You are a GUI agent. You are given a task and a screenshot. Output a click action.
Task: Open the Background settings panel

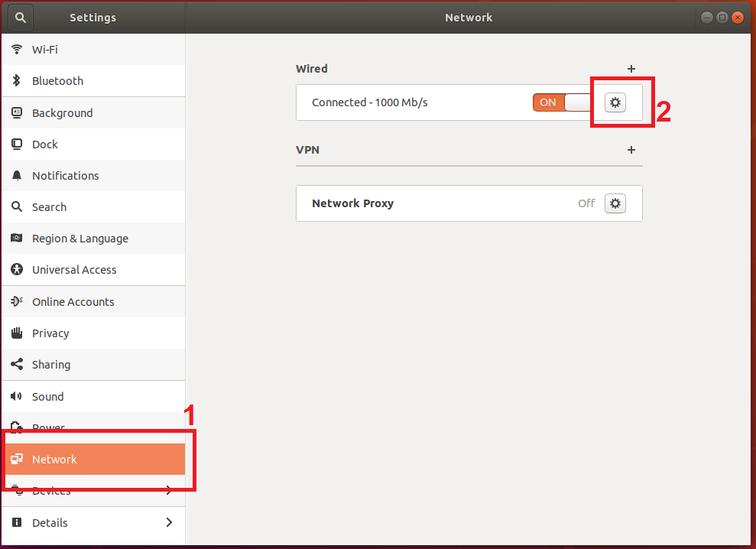(x=62, y=113)
